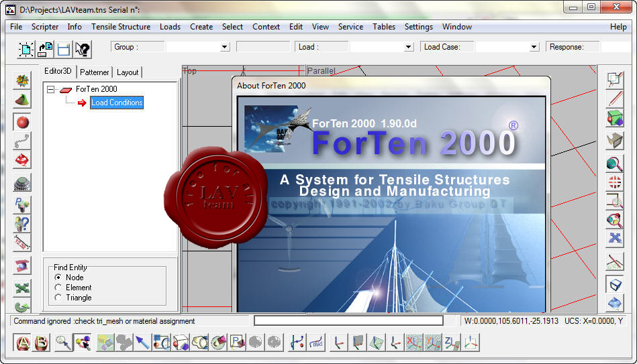Click the red pencil icon in right toolbar

pyautogui.click(x=615, y=99)
